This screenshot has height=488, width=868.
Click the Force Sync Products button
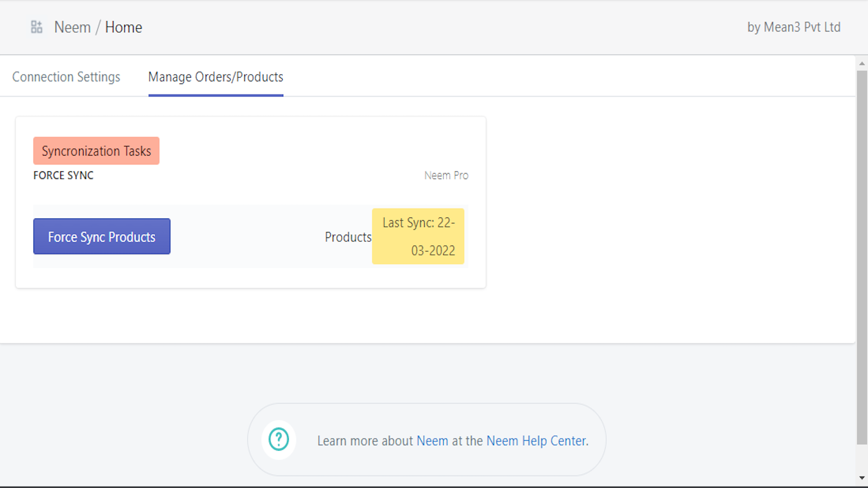point(101,236)
